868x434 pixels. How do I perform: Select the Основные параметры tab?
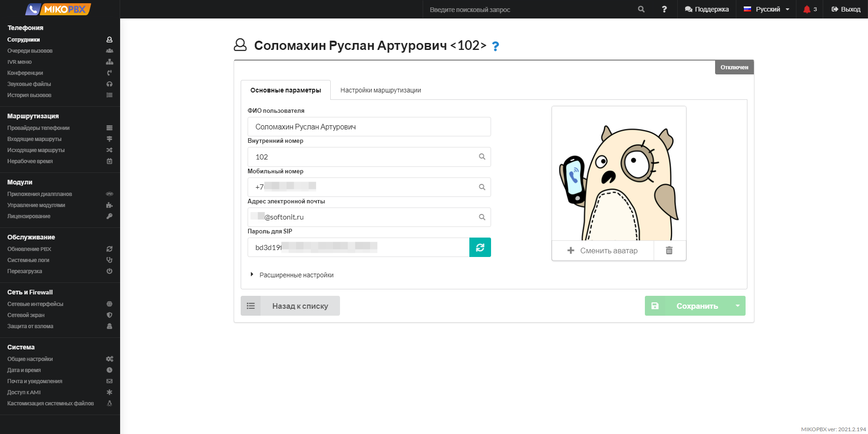pyautogui.click(x=285, y=90)
